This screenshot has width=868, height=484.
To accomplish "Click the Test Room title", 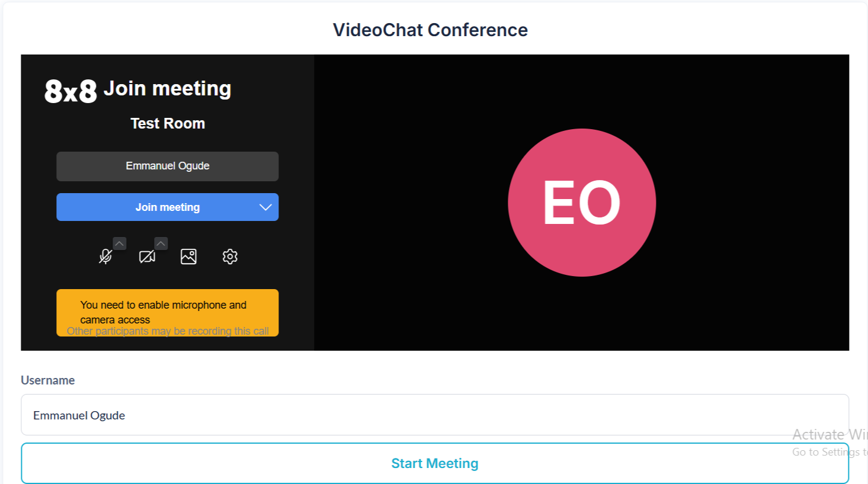I will 168,123.
